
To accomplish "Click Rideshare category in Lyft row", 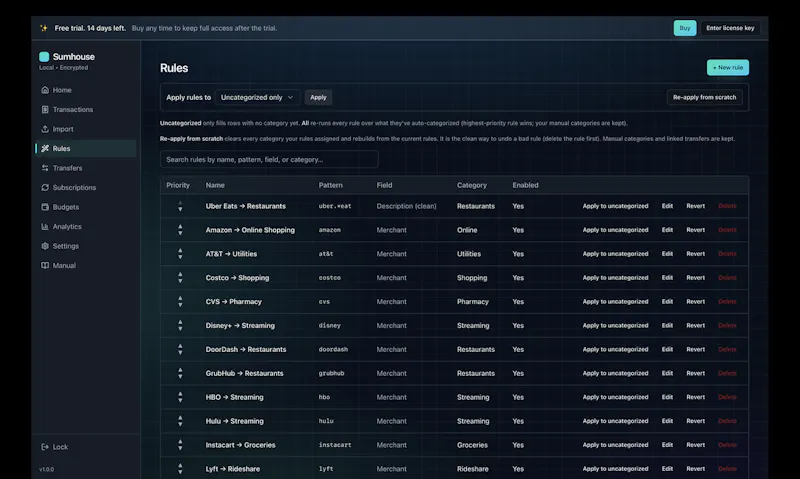I will (472, 469).
